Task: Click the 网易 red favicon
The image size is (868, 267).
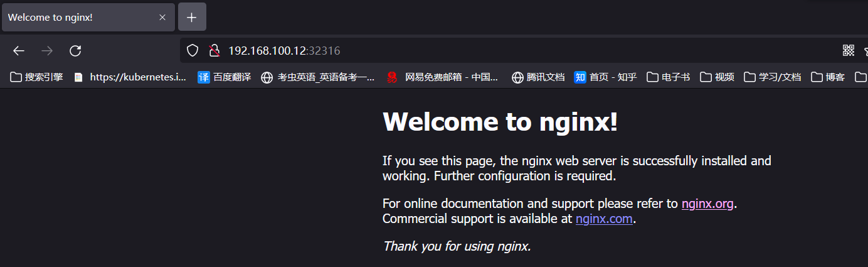Action: [x=392, y=77]
